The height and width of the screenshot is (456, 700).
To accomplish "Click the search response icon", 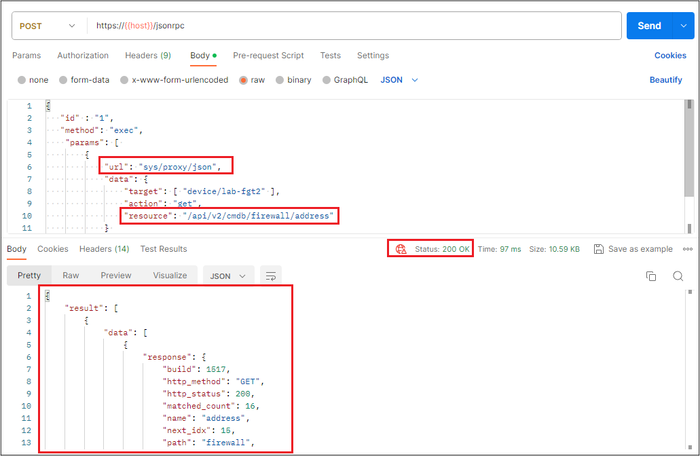I will (678, 276).
